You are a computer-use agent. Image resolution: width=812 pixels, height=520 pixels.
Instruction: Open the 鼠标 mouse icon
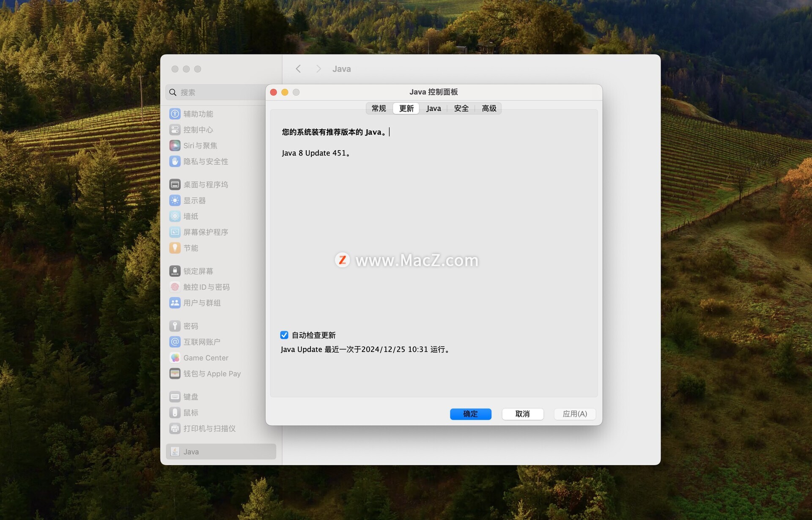[175, 413]
